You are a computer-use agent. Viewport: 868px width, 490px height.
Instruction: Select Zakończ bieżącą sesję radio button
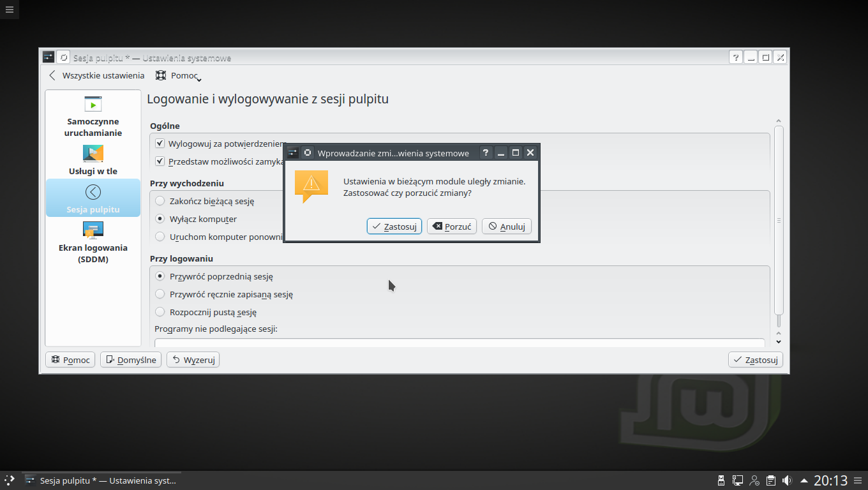[x=160, y=201]
